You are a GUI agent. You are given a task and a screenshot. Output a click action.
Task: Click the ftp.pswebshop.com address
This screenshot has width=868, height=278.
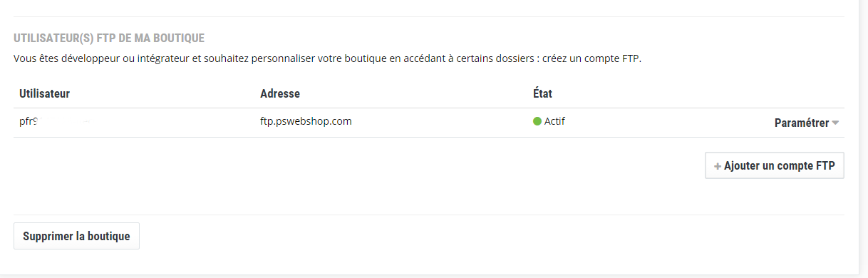(306, 121)
